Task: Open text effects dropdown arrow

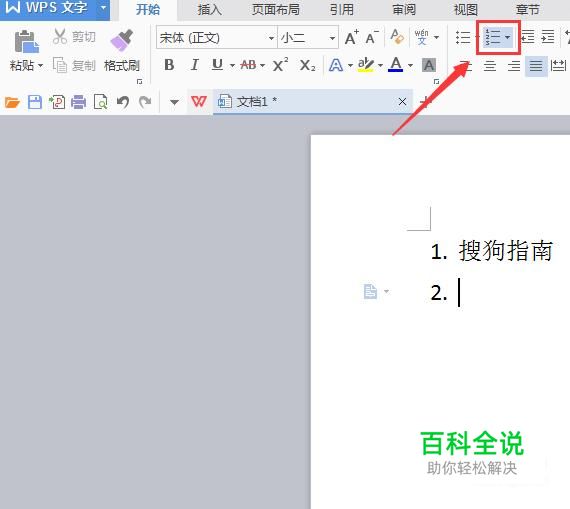Action: click(x=350, y=66)
